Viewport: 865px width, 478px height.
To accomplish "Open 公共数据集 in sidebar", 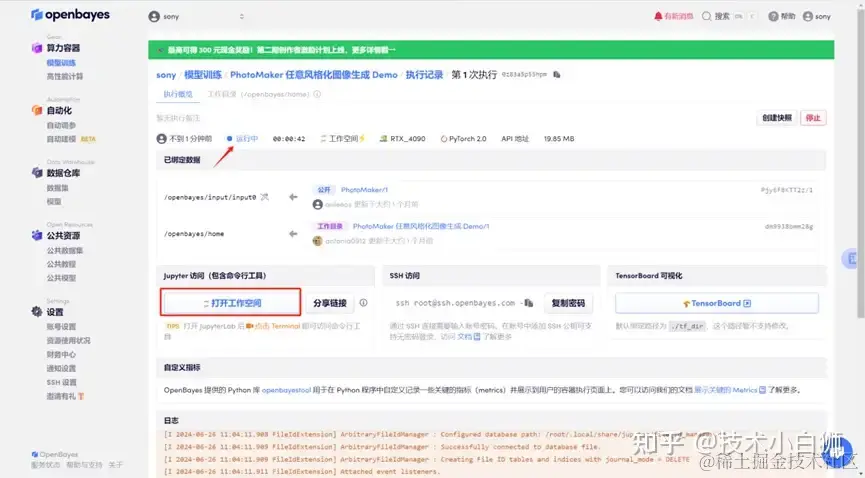I will pos(65,251).
